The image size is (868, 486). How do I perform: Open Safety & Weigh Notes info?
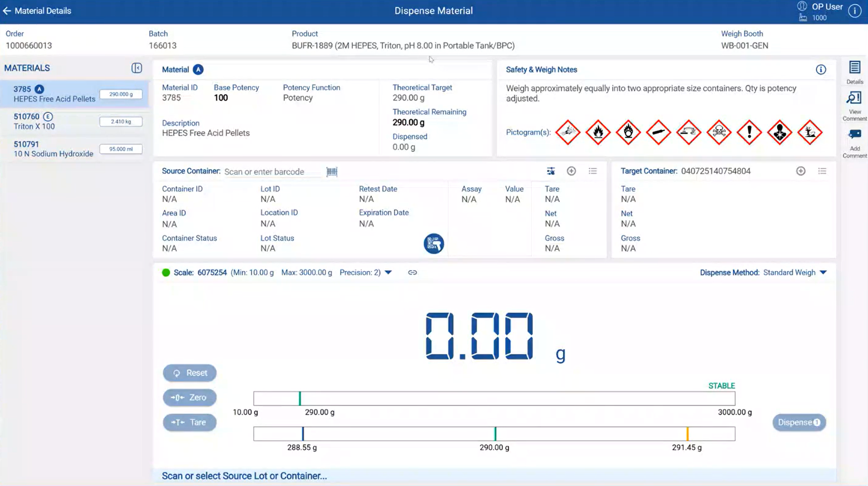click(x=821, y=70)
